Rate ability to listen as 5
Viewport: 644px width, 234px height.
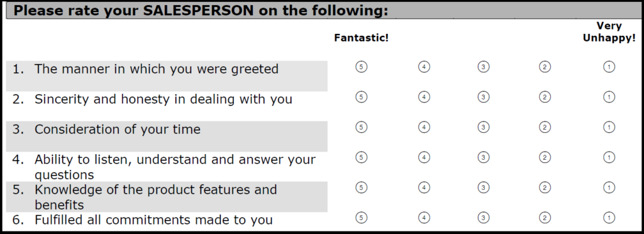click(x=361, y=157)
